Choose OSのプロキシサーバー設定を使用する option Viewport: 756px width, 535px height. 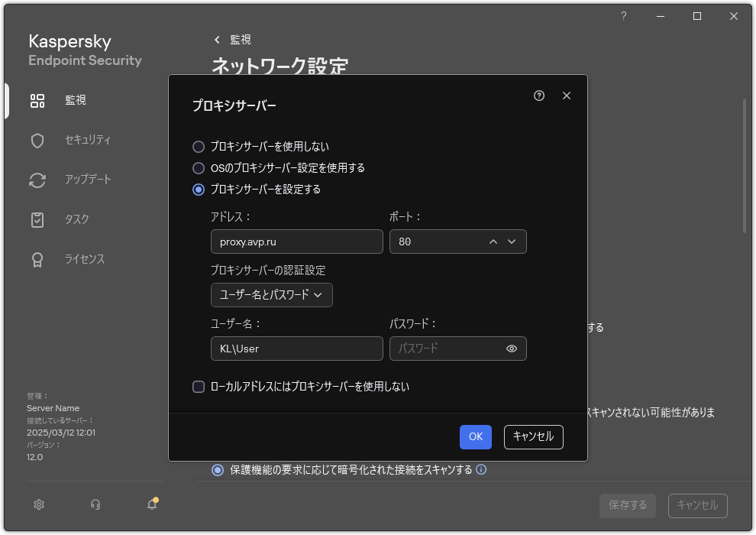coord(199,168)
